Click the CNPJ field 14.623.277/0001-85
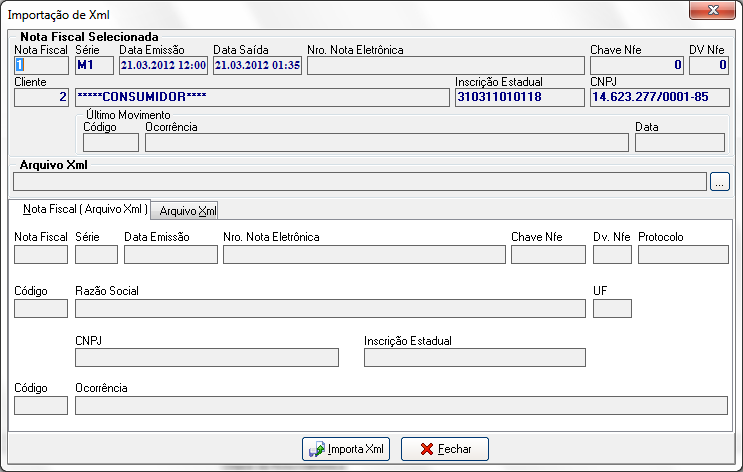Image resolution: width=743 pixels, height=472 pixels. (x=660, y=97)
